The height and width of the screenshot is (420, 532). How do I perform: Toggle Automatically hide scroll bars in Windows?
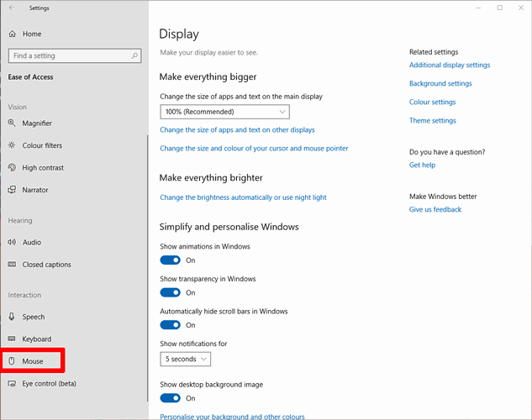tap(170, 325)
